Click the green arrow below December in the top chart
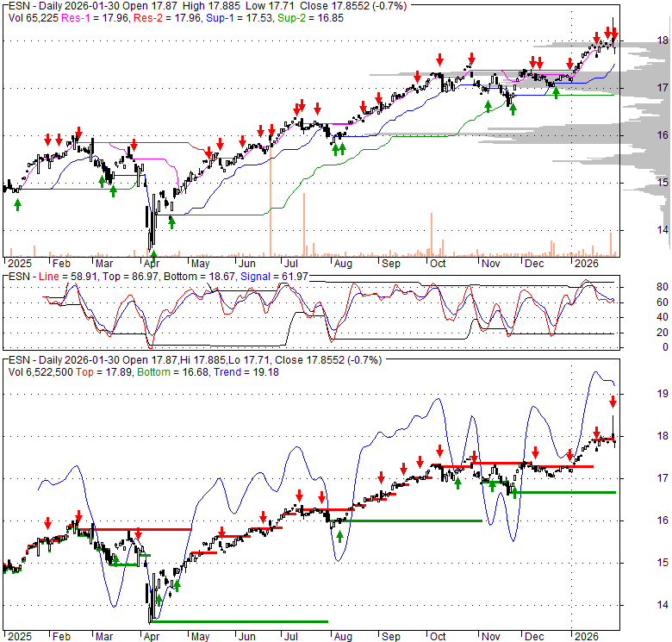The image size is (672, 642). coord(556,93)
